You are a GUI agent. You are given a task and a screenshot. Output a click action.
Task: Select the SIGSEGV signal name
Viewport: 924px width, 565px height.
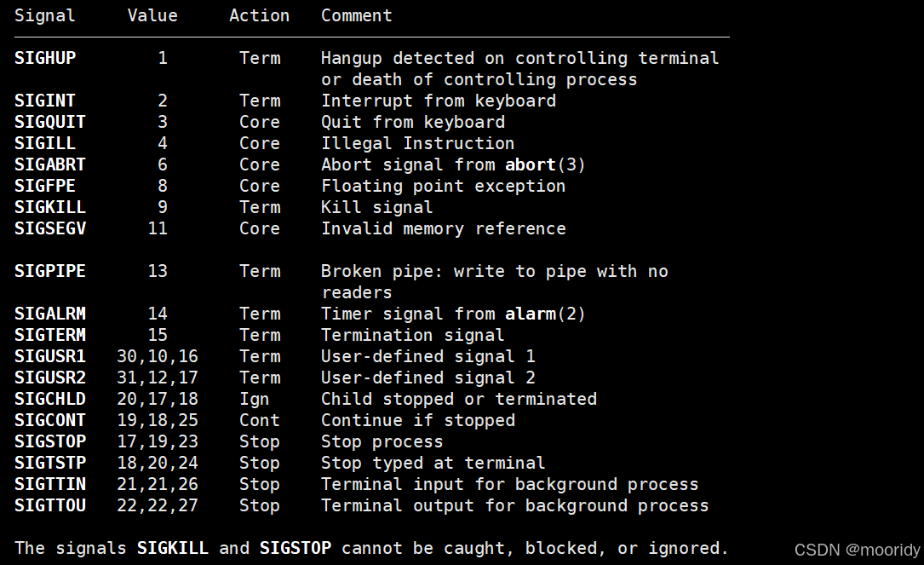point(50,229)
